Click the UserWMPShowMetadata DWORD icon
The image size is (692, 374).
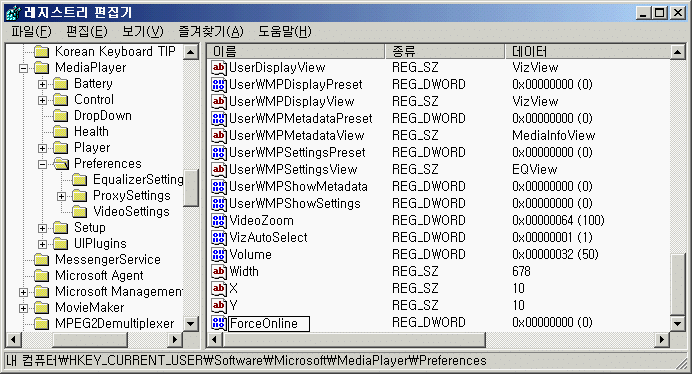219,186
